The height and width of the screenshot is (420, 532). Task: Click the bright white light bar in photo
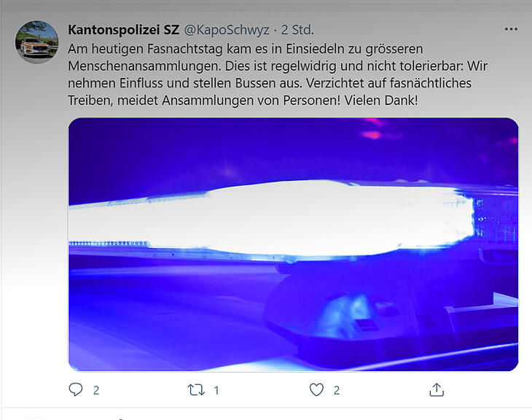click(271, 219)
